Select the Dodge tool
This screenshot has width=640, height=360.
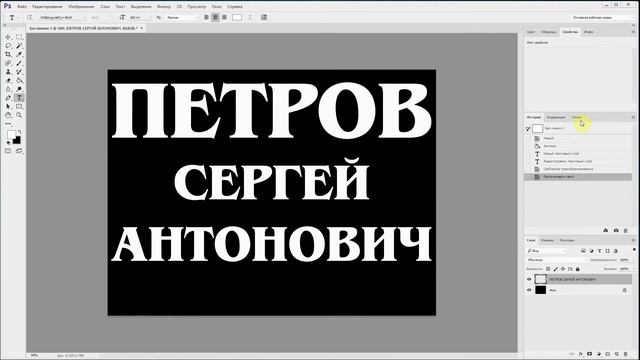pos(19,89)
